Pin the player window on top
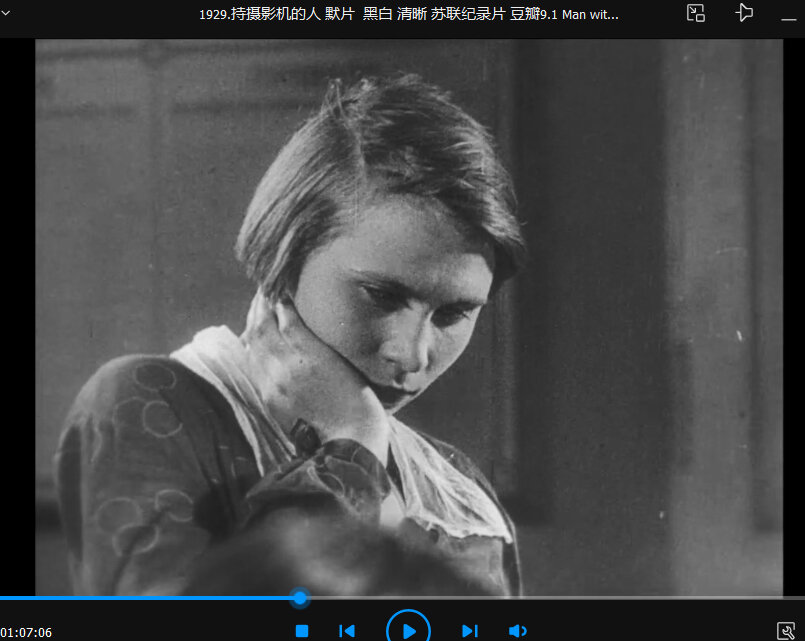Image resolution: width=805 pixels, height=641 pixels. pyautogui.click(x=744, y=13)
